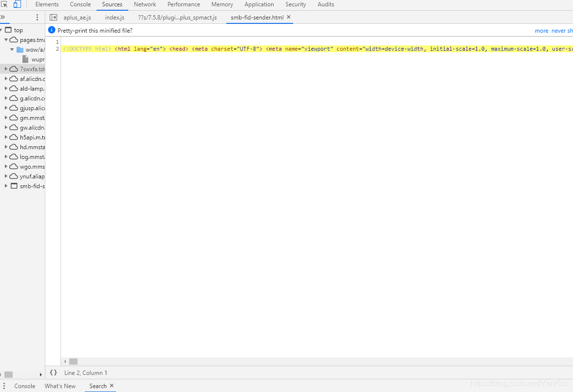Expand the ald-lamp domain node
Screen dimensions: 573x392
(x=6, y=88)
